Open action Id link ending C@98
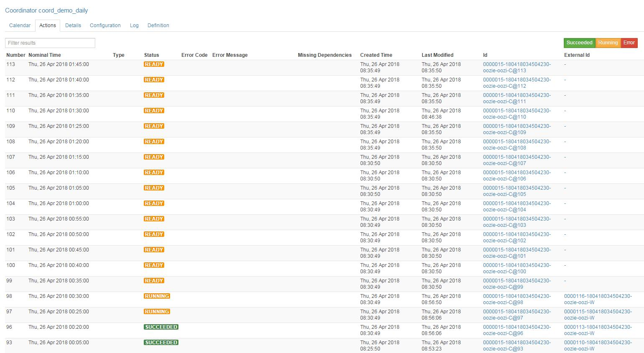This screenshot has height=353, width=644. (x=517, y=300)
